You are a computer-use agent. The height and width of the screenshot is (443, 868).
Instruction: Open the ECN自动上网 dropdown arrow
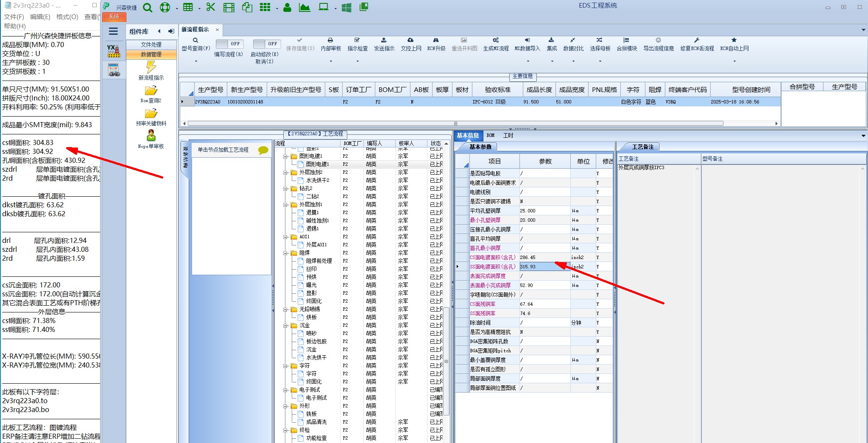734,61
